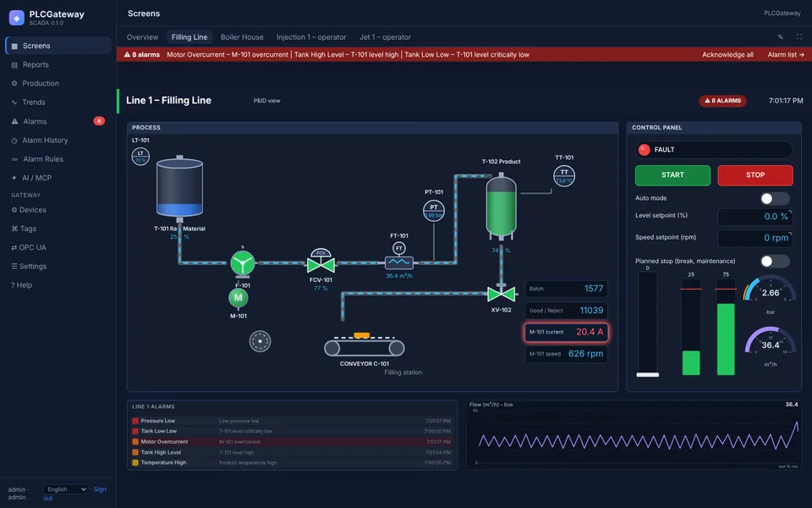Viewport: 812px width, 508px height.
Task: Open the Injection 1 – operator tab
Action: click(311, 37)
